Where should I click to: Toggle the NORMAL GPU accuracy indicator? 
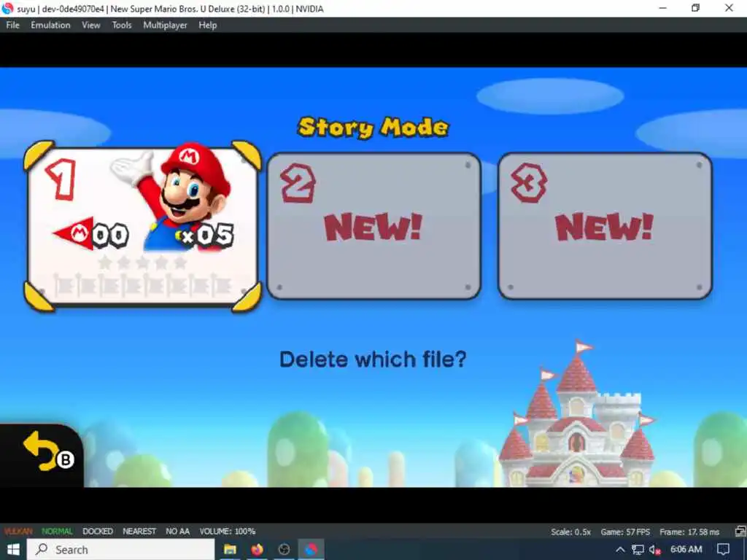tap(57, 532)
